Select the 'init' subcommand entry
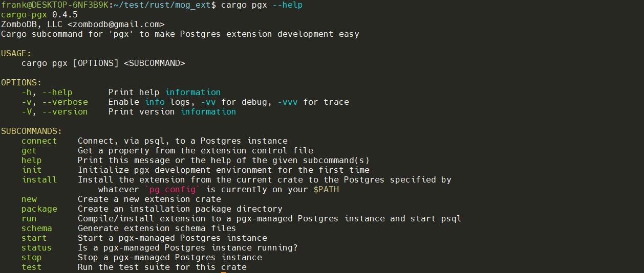Screen dimensions: 644x273 coord(32,170)
